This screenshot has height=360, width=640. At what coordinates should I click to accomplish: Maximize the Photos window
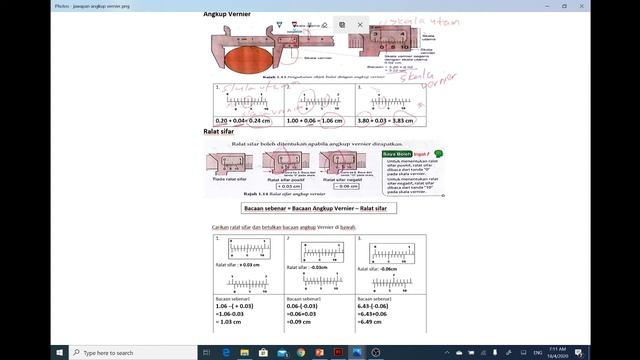click(564, 6)
